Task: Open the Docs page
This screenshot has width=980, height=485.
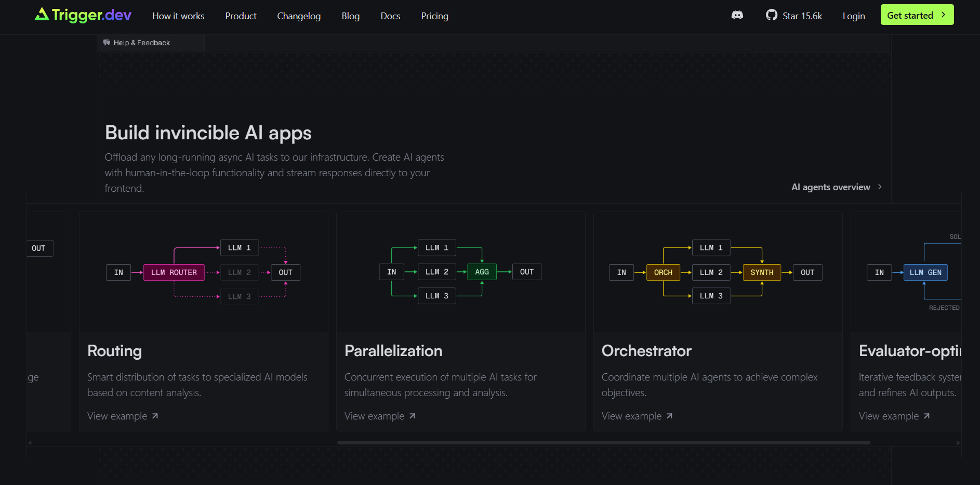Action: pyautogui.click(x=390, y=16)
